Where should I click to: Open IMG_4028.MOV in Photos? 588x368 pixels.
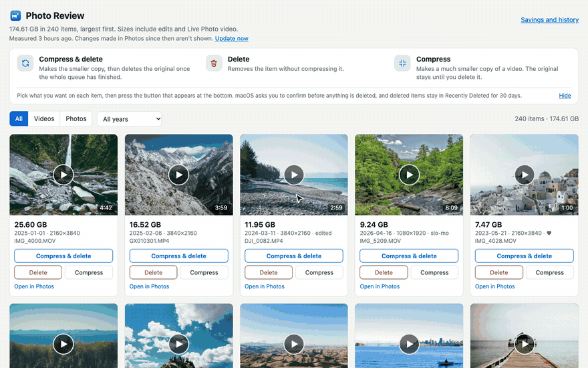tap(495, 286)
